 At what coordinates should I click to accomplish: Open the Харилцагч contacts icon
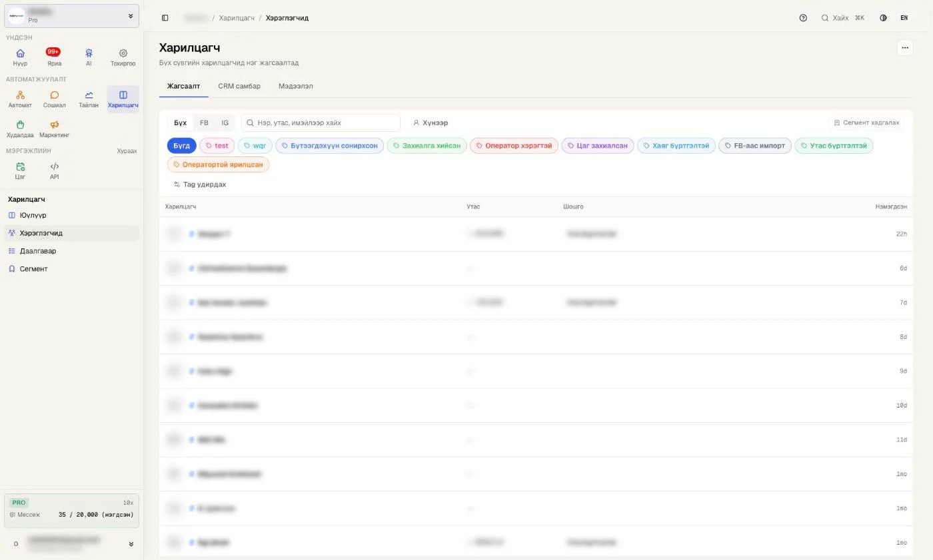click(123, 99)
